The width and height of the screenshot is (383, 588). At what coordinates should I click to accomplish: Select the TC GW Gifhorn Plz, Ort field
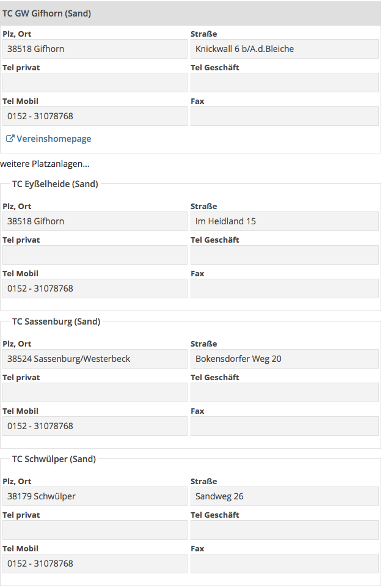pyautogui.click(x=95, y=49)
